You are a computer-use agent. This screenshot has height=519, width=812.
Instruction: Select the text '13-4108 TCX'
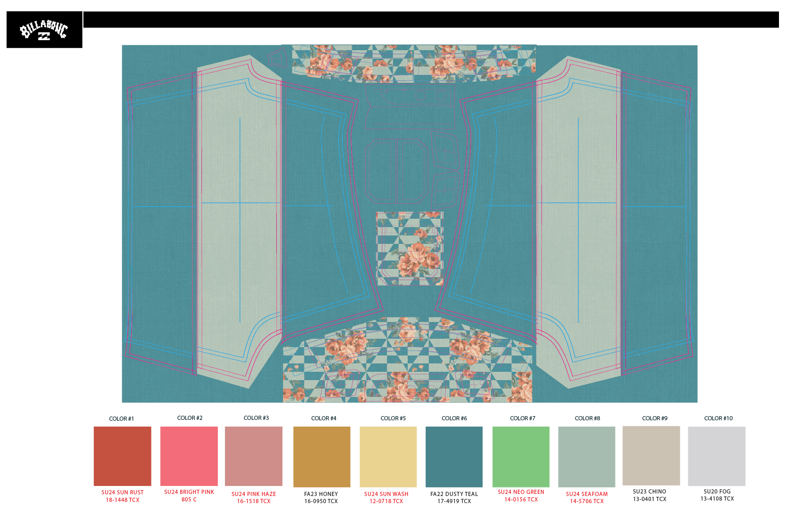coord(717,499)
